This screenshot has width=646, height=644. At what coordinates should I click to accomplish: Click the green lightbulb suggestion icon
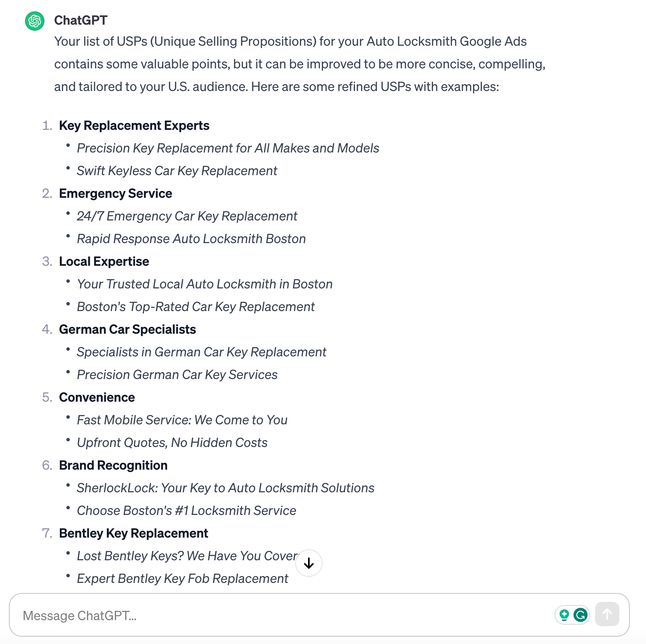[x=564, y=615]
